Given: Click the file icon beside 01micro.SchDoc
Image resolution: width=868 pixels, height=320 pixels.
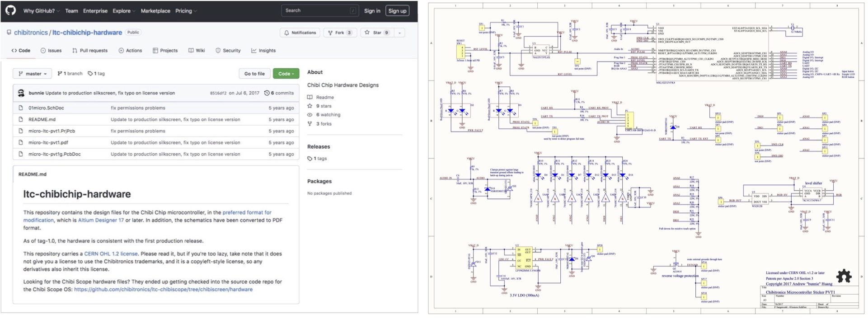Looking at the screenshot, I should tap(21, 108).
